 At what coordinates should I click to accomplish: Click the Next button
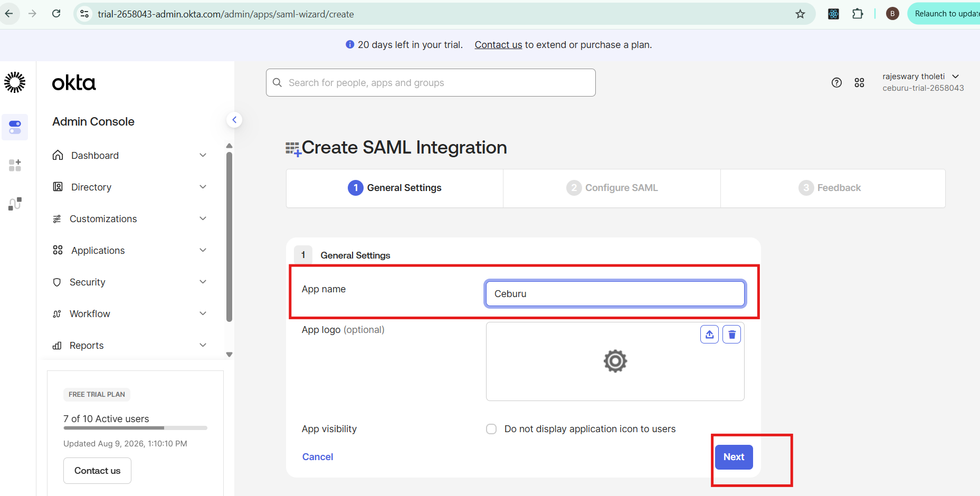pos(734,457)
